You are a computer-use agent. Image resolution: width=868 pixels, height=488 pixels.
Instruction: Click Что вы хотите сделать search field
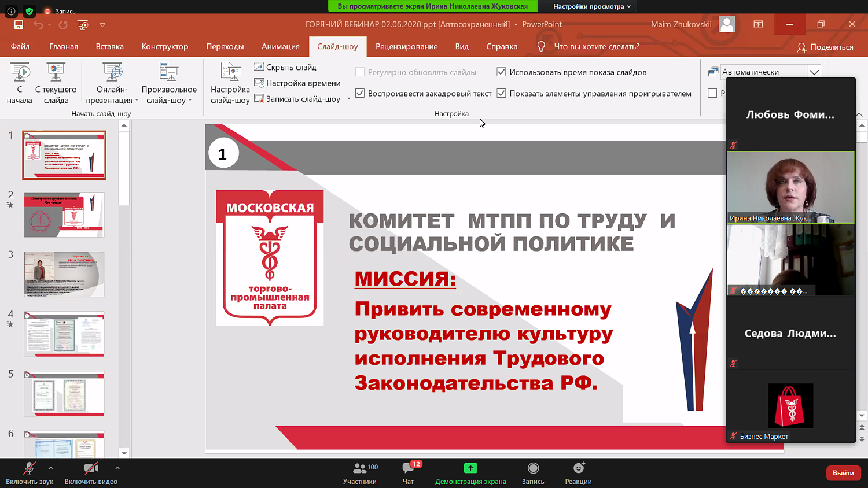pyautogui.click(x=597, y=46)
